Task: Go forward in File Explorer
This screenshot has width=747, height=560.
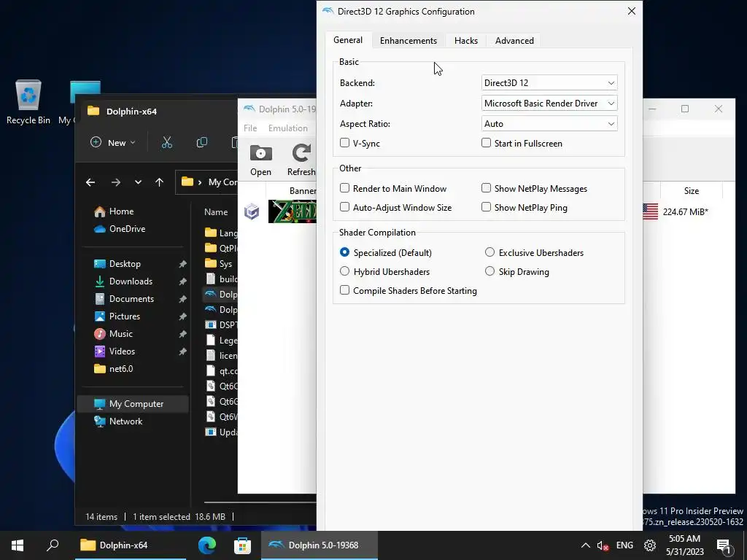Action: coord(115,182)
